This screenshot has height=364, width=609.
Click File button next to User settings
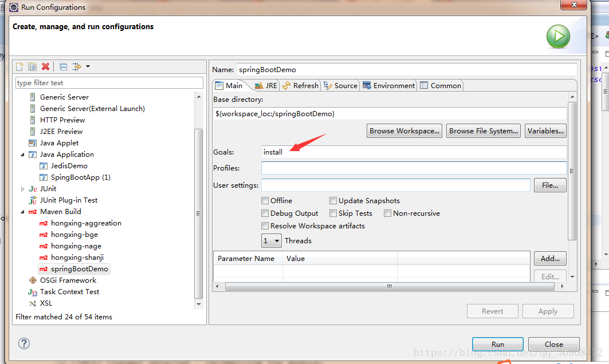tap(550, 185)
